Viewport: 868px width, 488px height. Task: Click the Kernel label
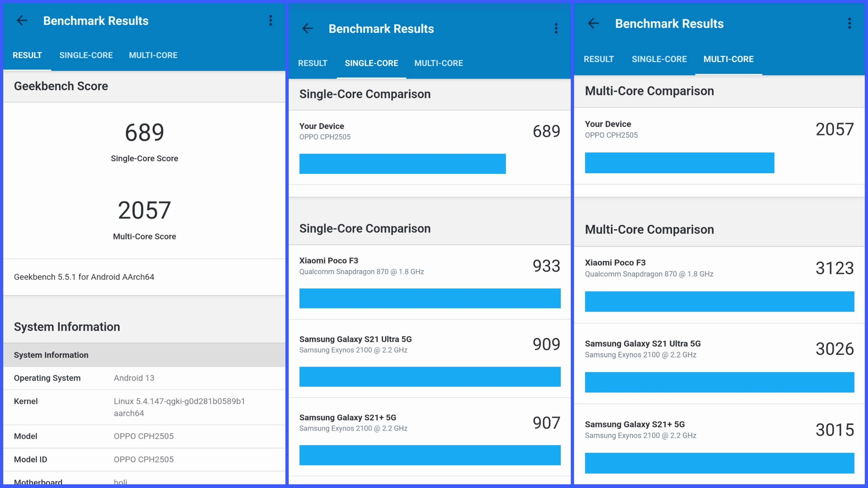(x=26, y=401)
